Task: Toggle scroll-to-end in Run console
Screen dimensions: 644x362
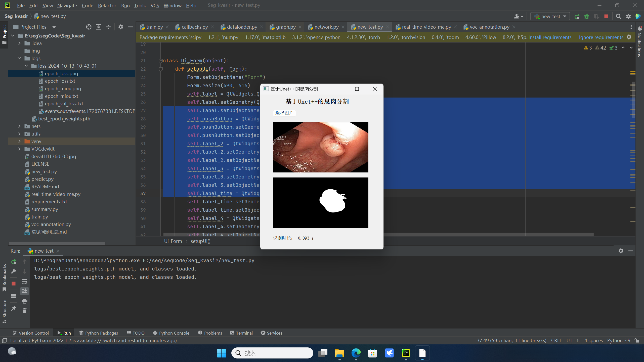Action: click(24, 291)
